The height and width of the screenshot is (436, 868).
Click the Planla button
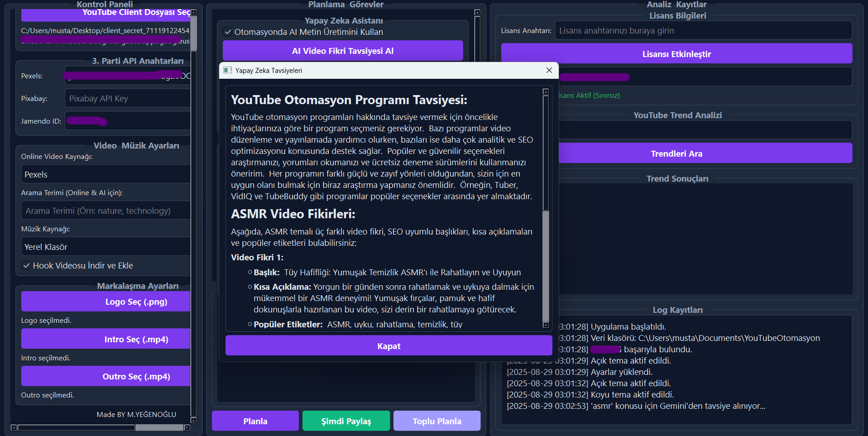tap(255, 421)
